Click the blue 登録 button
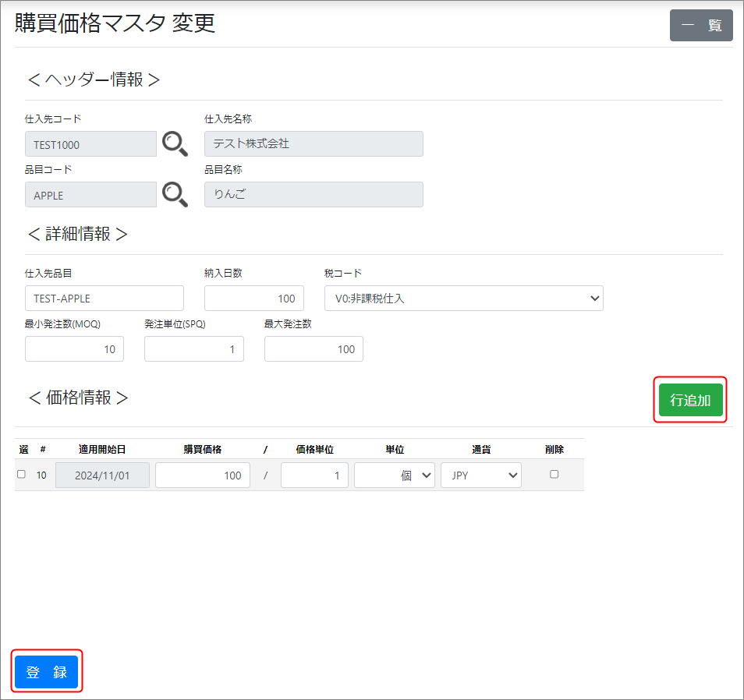Screen dimensions: 744x700 47,672
